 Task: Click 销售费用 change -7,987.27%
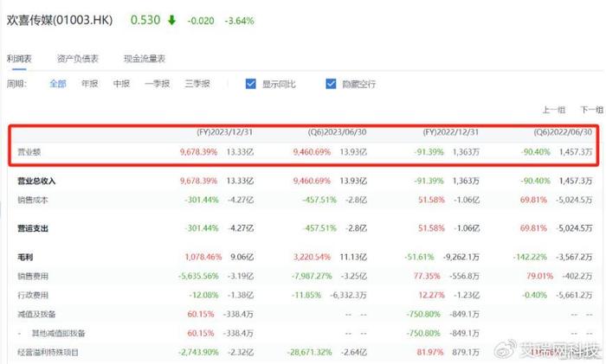[x=312, y=276]
